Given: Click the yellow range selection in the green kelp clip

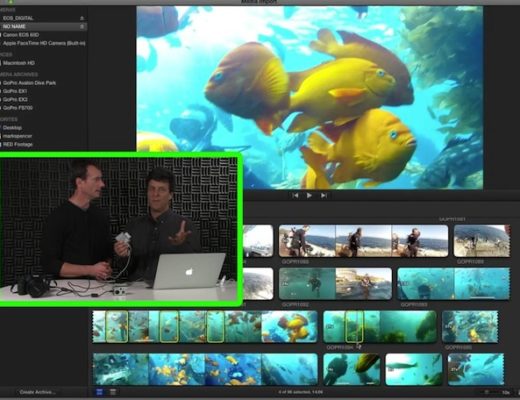Looking at the screenshot, I should [354, 327].
